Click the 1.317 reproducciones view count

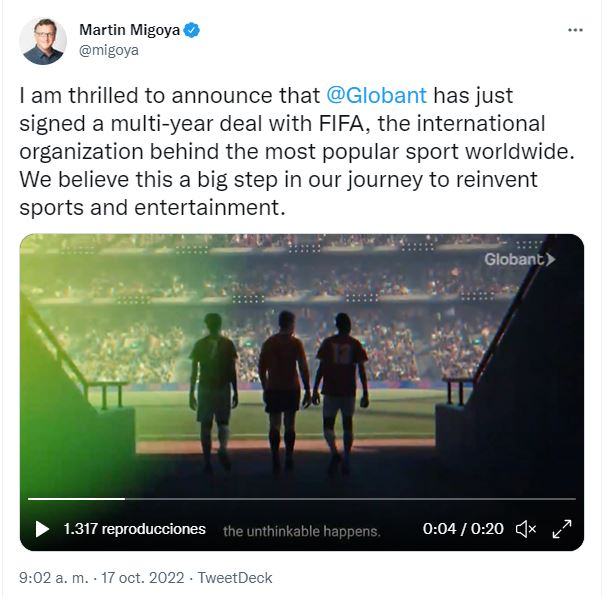pos(134,529)
